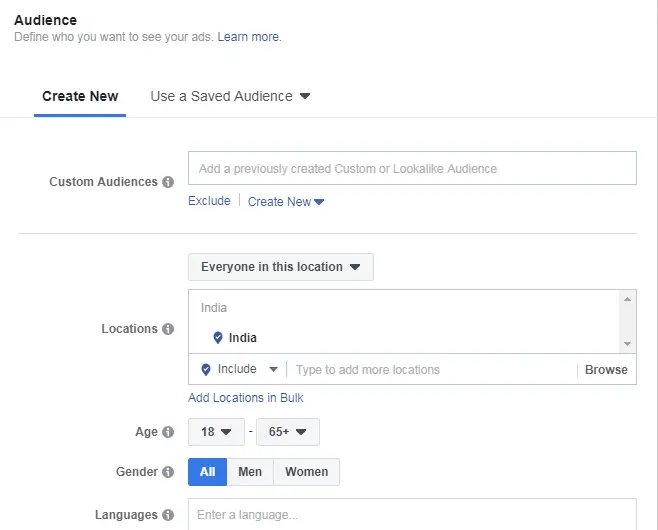Select the All gender option

pos(207,472)
